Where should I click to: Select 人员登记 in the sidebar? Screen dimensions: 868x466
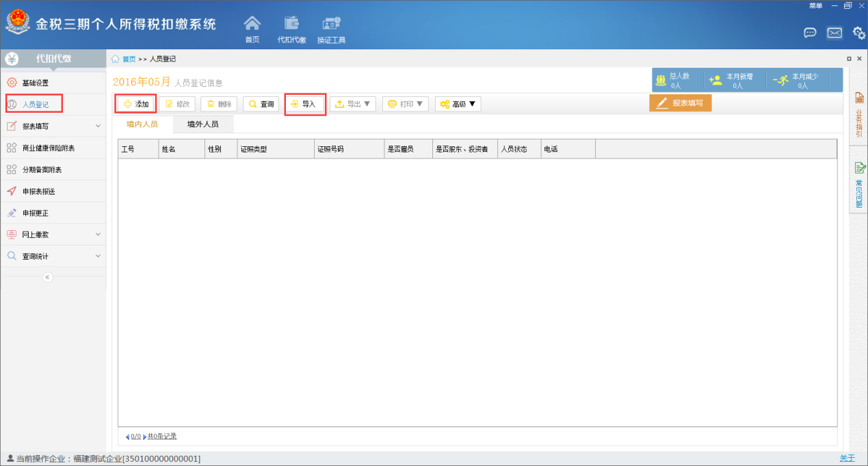35,105
